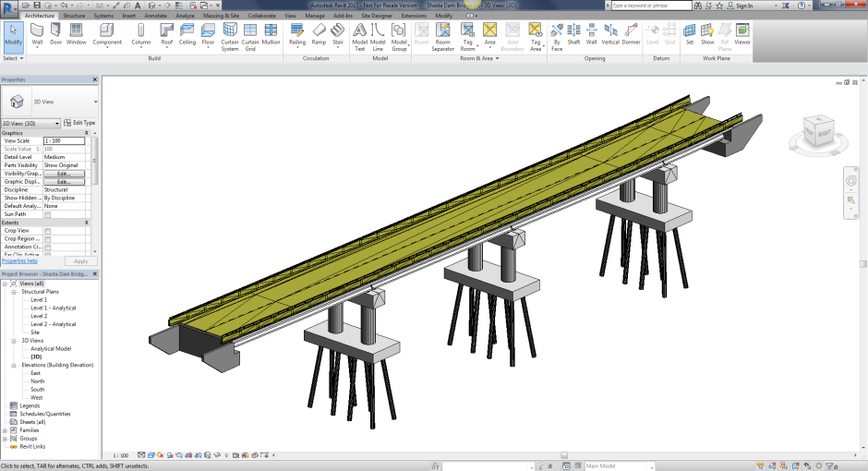Toggle the Crop View checkbox

pyautogui.click(x=48, y=231)
